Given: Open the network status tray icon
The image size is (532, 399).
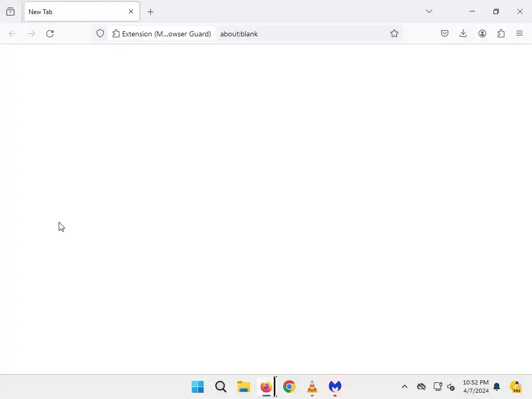Looking at the screenshot, I should (437, 387).
